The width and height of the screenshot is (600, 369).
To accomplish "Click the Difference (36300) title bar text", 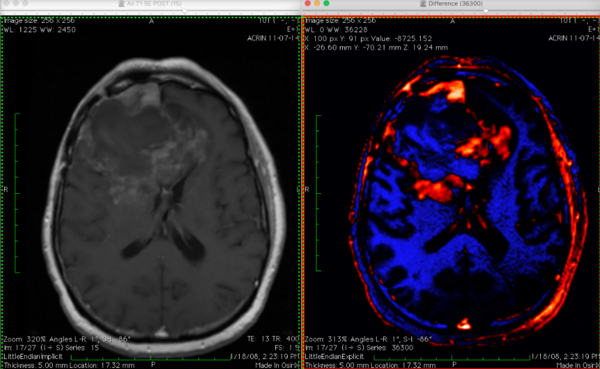I will click(x=455, y=4).
